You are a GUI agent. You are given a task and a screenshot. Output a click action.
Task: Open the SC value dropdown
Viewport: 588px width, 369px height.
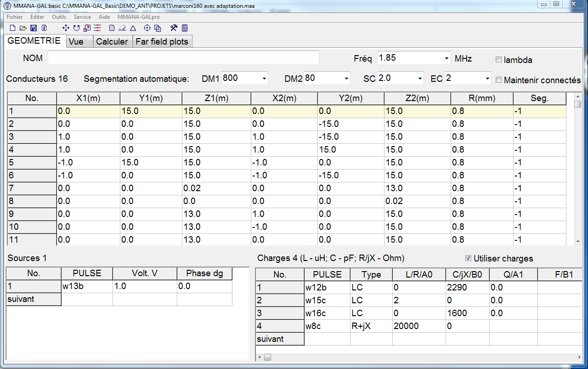[420, 79]
